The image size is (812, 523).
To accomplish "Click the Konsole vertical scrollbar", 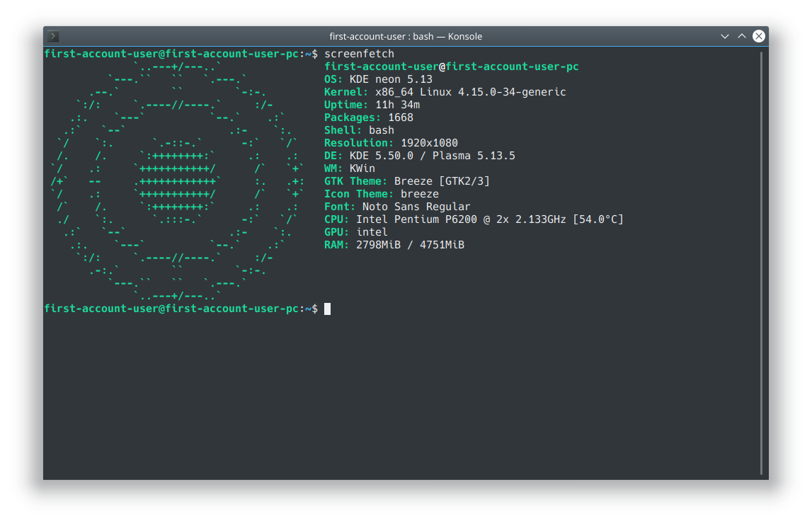I will [761, 263].
